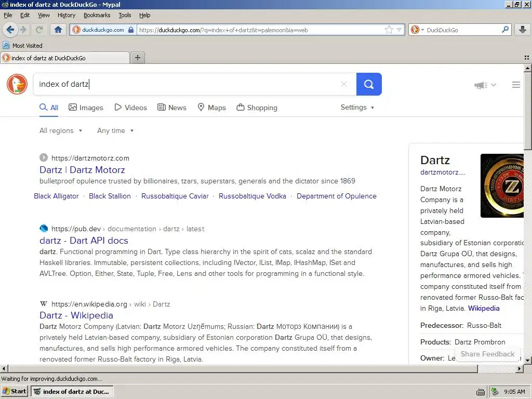Select the All results tab
This screenshot has width=532, height=399.
[x=49, y=108]
